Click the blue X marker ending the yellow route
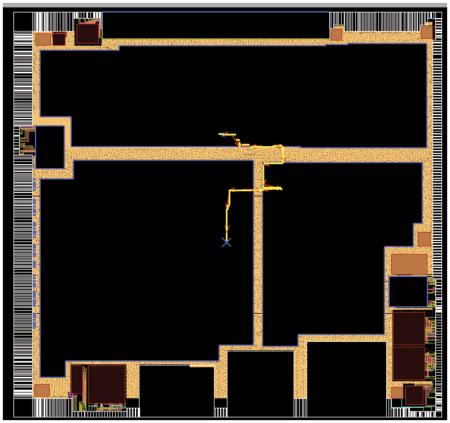 [226, 242]
